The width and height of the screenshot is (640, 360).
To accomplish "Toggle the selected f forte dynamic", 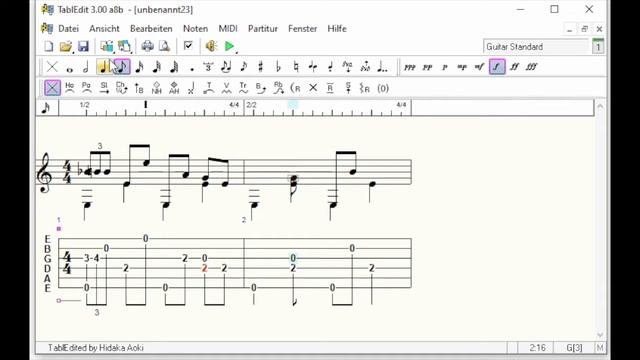I will (x=497, y=67).
